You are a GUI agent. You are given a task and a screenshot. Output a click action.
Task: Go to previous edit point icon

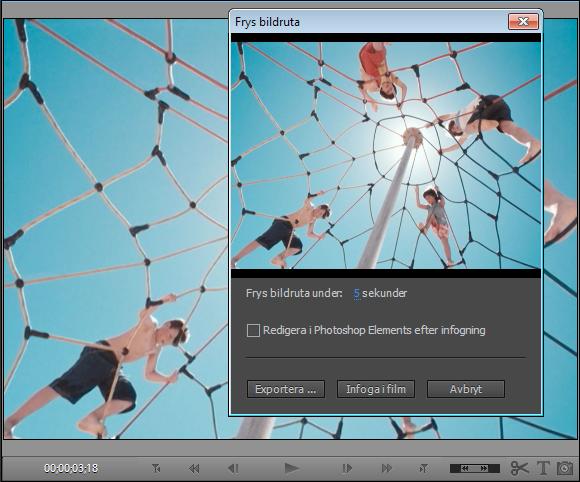[156, 468]
